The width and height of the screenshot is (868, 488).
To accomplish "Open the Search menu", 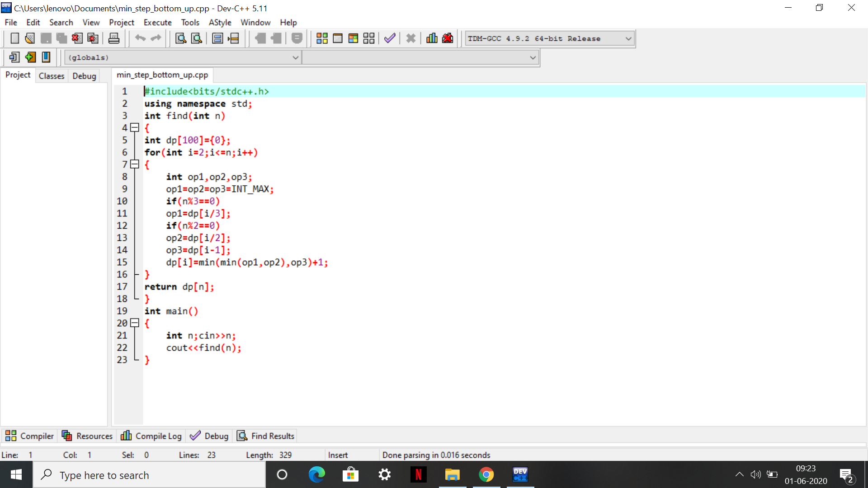I will pyautogui.click(x=61, y=23).
